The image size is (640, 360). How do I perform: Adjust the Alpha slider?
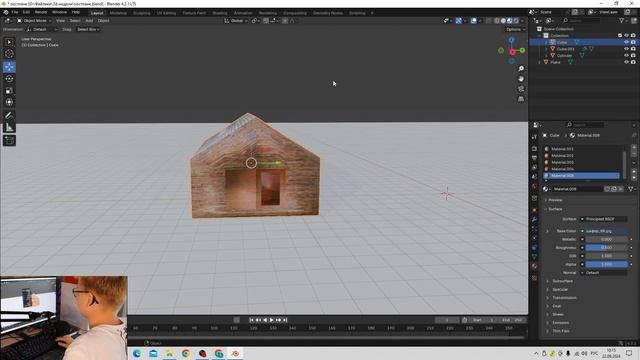point(607,264)
